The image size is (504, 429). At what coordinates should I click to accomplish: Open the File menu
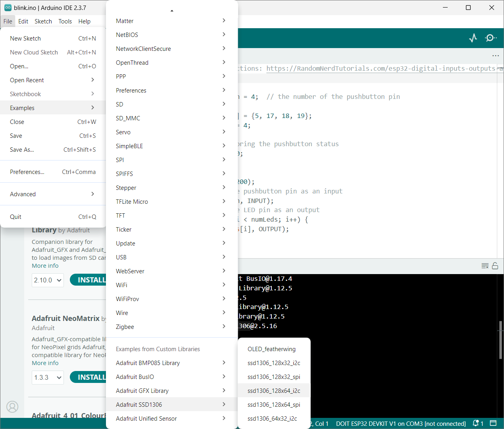click(8, 21)
